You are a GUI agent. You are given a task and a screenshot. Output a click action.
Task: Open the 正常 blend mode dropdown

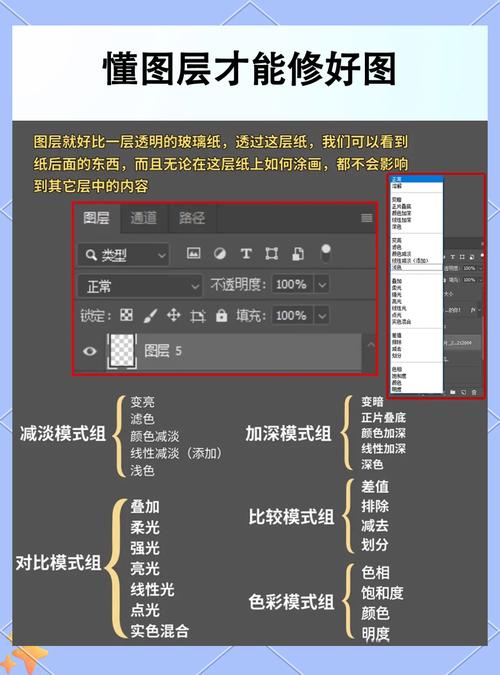coord(140,286)
